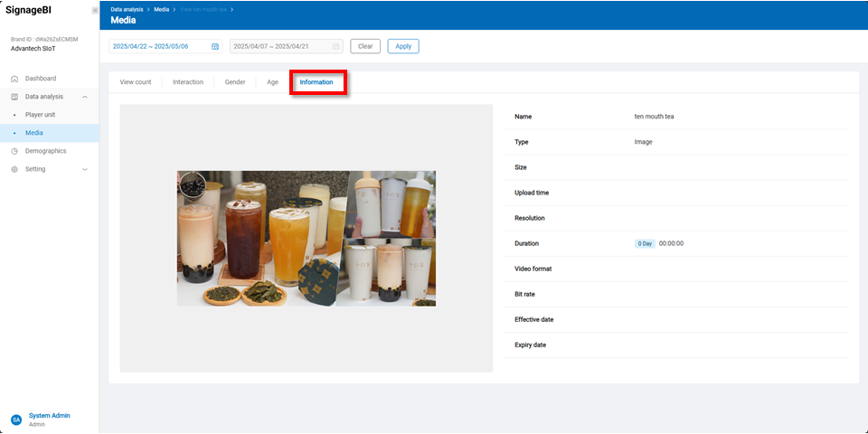868x434 pixels.
Task: Click calendar icon in comparison date field
Action: (335, 46)
